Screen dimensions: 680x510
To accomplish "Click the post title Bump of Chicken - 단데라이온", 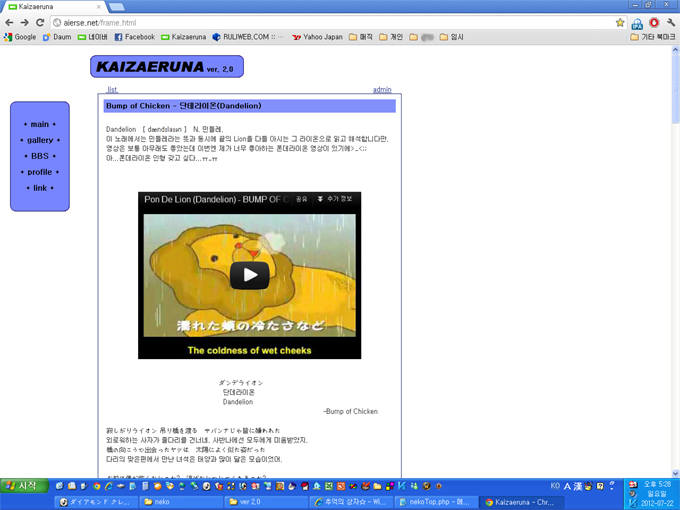I will point(183,106).
